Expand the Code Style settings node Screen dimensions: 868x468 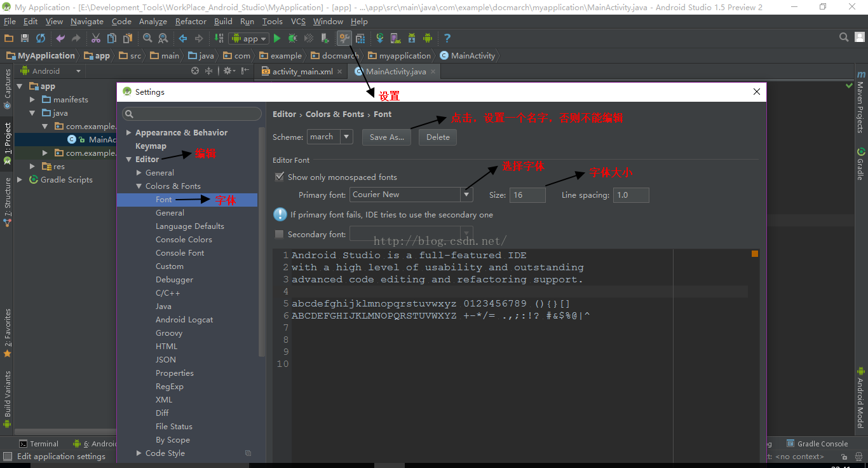pos(139,453)
